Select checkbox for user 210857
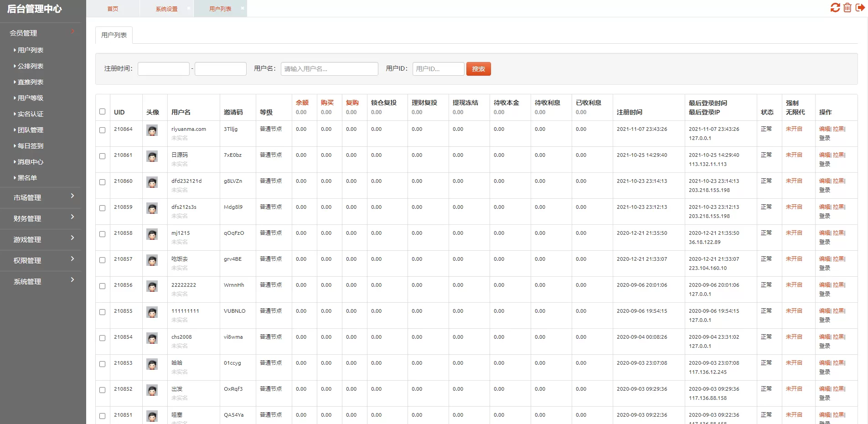Screen dimensions: 868x424 [103, 260]
